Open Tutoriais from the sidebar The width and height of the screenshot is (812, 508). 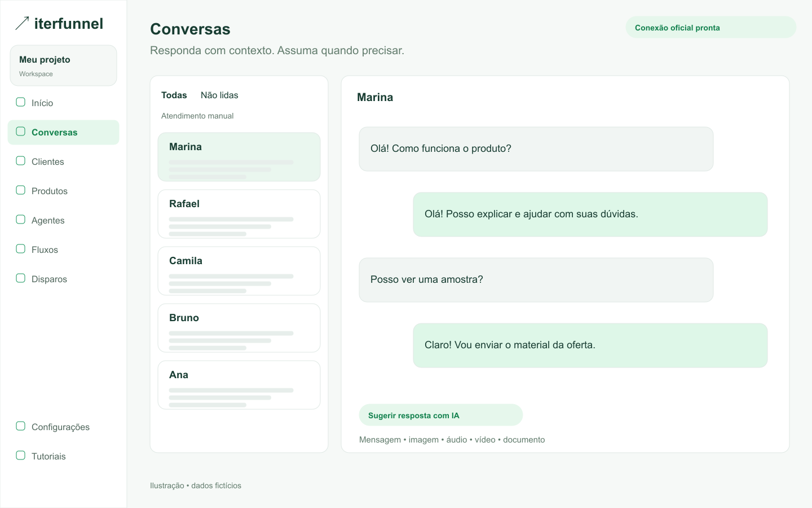(63, 456)
